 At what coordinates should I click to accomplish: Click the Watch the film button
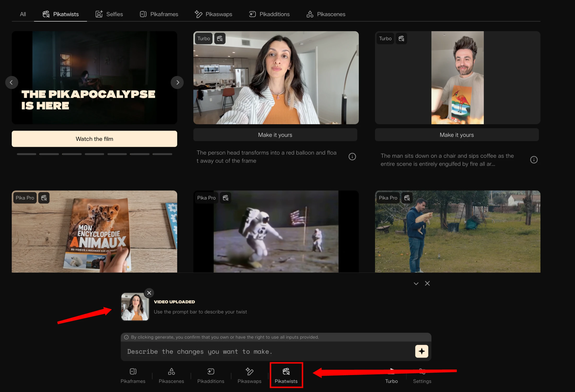click(x=94, y=139)
